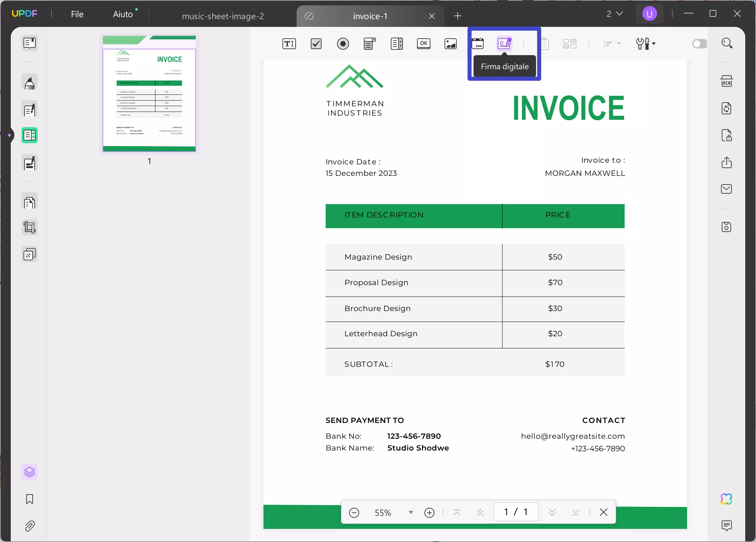Click the Layers icon at bottom left
Screen dimensions: 756x542
point(30,472)
